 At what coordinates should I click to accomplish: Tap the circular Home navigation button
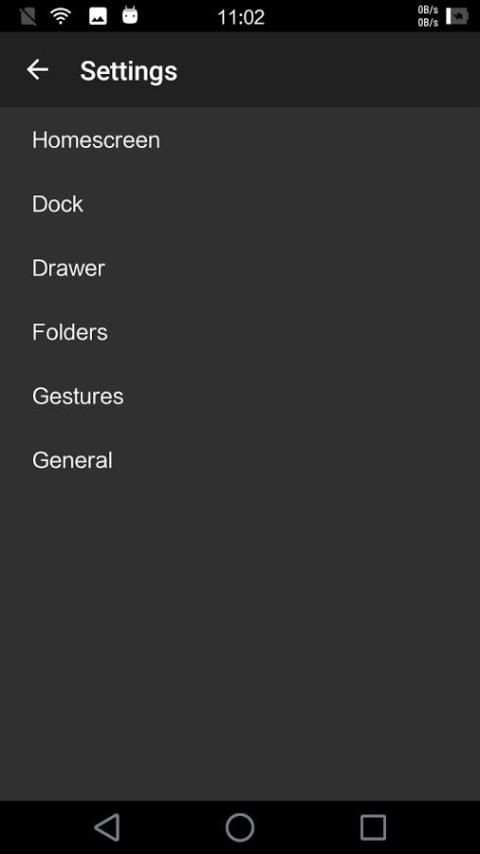[240, 827]
